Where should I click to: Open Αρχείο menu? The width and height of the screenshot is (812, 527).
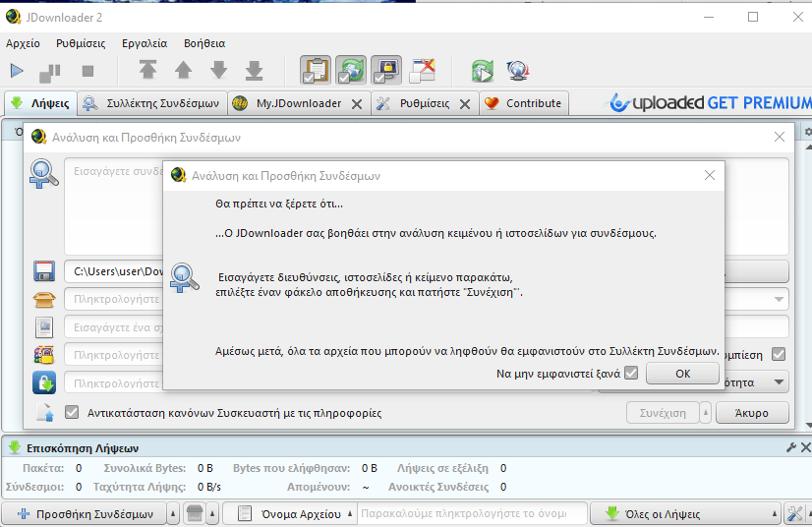coord(23,43)
